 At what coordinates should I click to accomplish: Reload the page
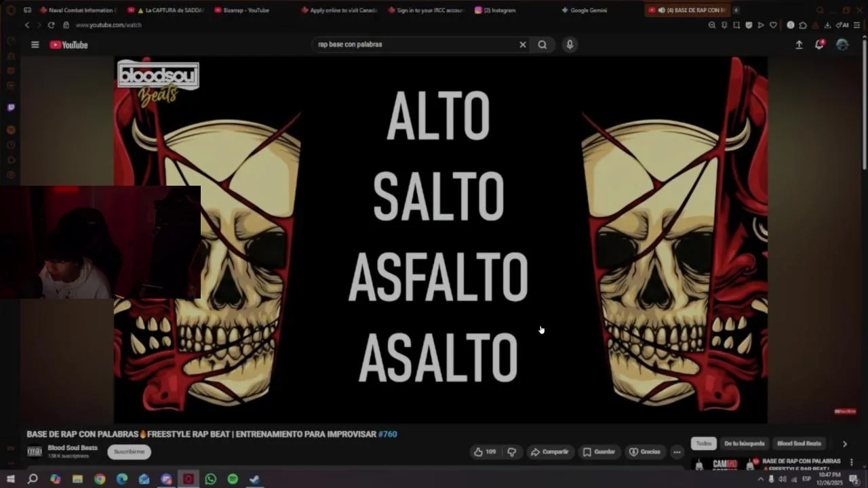pyautogui.click(x=51, y=25)
